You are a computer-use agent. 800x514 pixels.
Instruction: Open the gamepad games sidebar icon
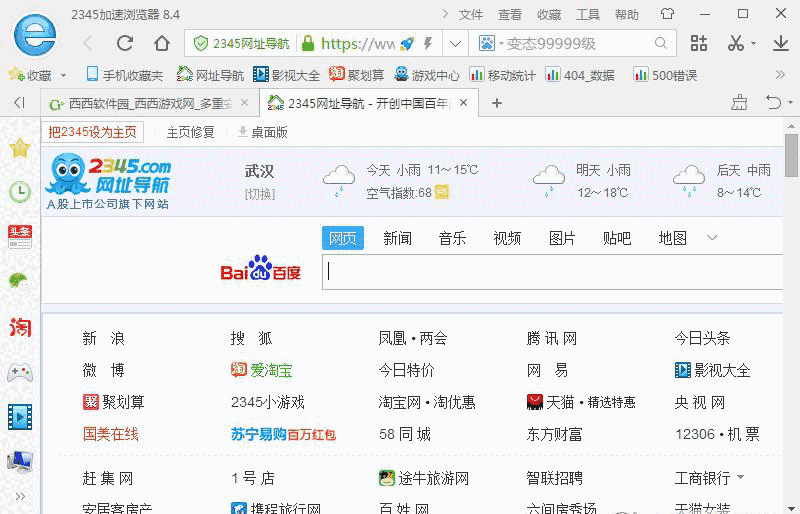coord(19,372)
